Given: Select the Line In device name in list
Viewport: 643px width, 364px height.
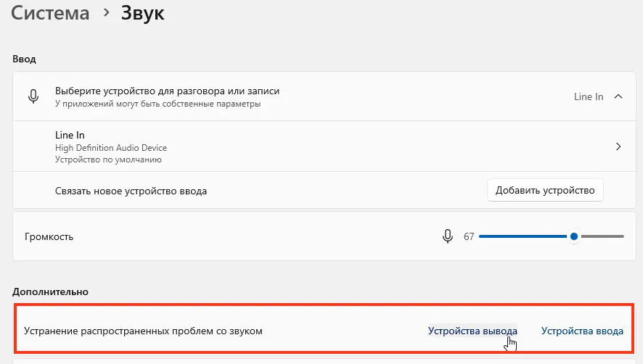Looking at the screenshot, I should (x=70, y=135).
